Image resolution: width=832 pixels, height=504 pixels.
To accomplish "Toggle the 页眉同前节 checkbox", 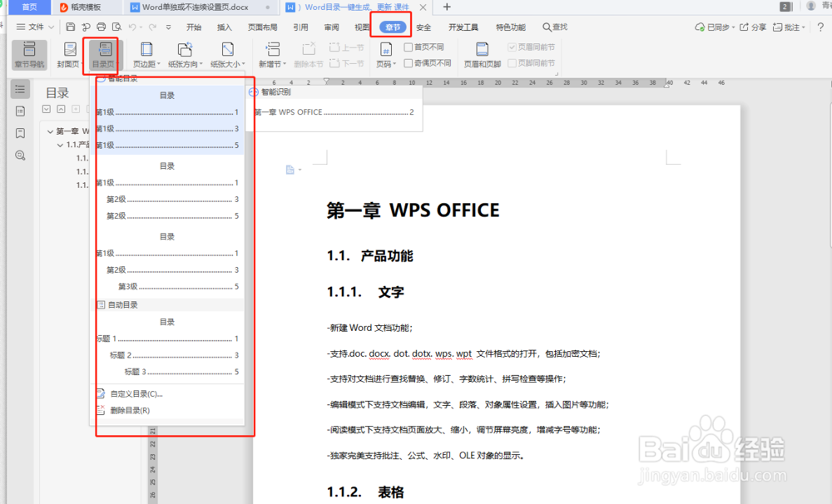I will 512,47.
